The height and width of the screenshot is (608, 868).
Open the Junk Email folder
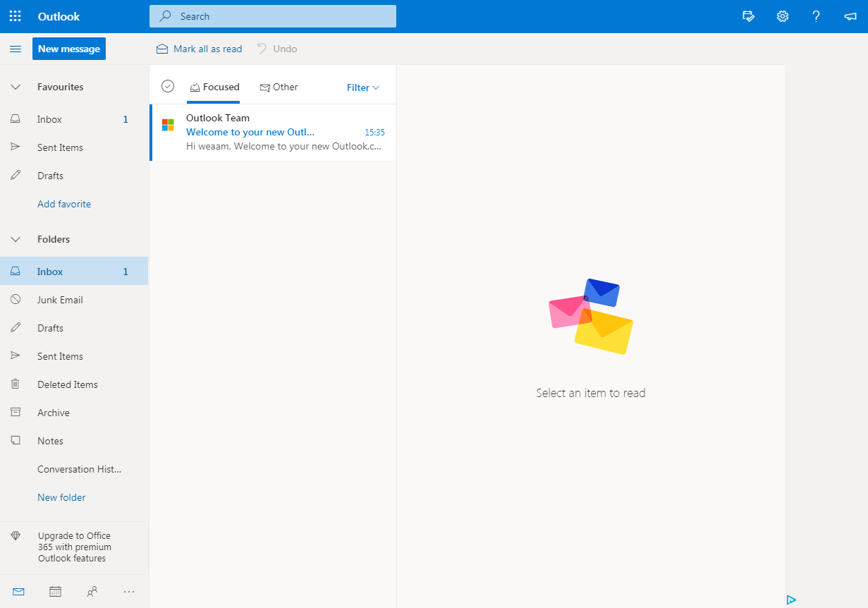[x=74, y=300]
